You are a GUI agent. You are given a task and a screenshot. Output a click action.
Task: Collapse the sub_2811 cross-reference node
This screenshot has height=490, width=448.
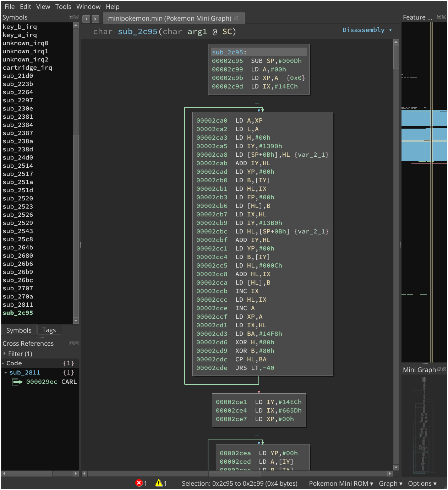(6, 373)
